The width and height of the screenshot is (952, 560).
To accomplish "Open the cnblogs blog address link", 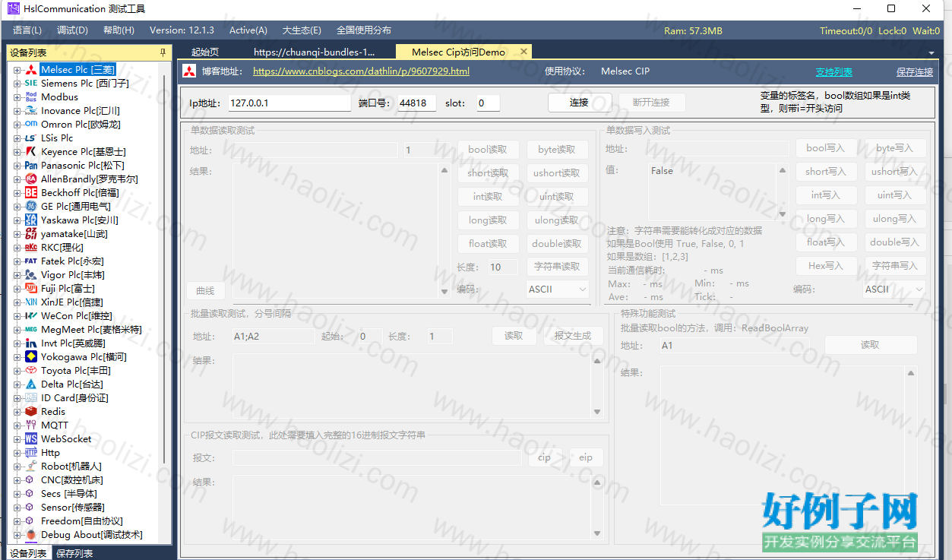I will 361,71.
